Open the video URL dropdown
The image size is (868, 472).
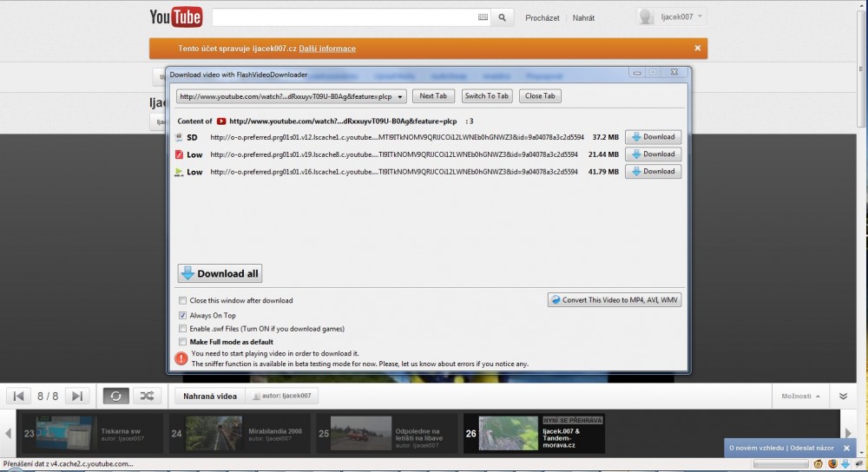tap(400, 96)
